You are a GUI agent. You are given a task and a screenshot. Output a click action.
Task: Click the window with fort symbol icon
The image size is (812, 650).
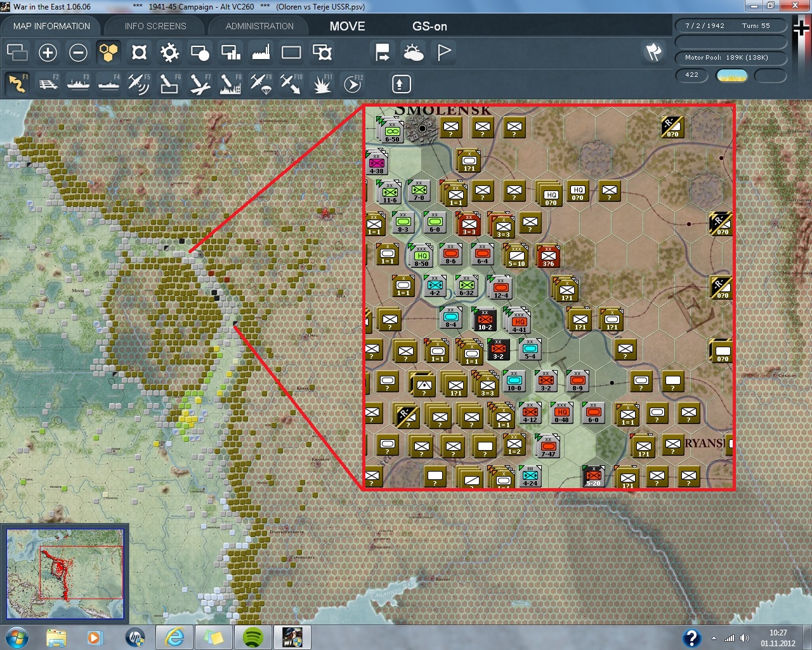point(322,52)
